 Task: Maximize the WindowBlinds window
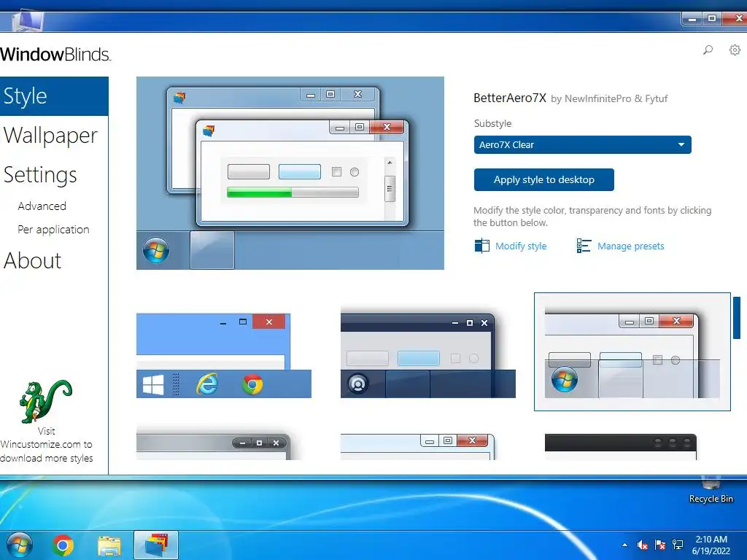(712, 18)
